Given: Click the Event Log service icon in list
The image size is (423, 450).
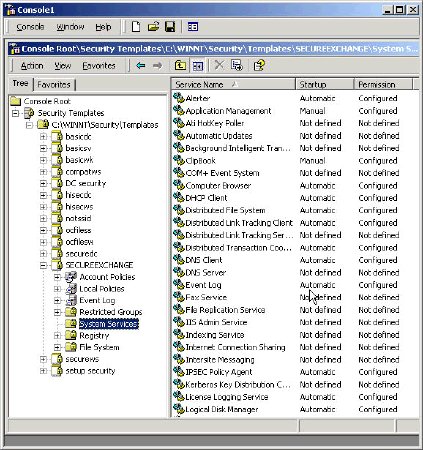Looking at the screenshot, I should click(179, 285).
